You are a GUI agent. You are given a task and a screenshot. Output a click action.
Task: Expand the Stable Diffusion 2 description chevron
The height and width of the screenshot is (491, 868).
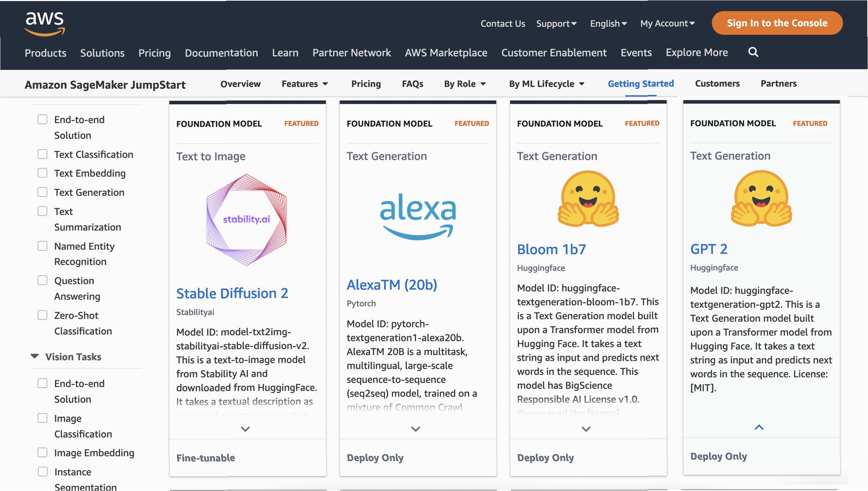tap(245, 429)
